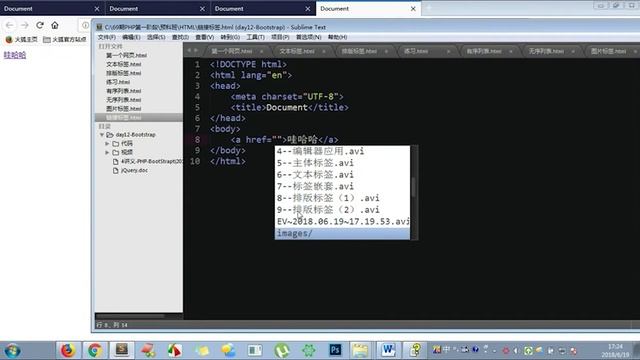Close the 文本标签.html editor tab
This screenshot has width=640, height=360.
pos(324,51)
